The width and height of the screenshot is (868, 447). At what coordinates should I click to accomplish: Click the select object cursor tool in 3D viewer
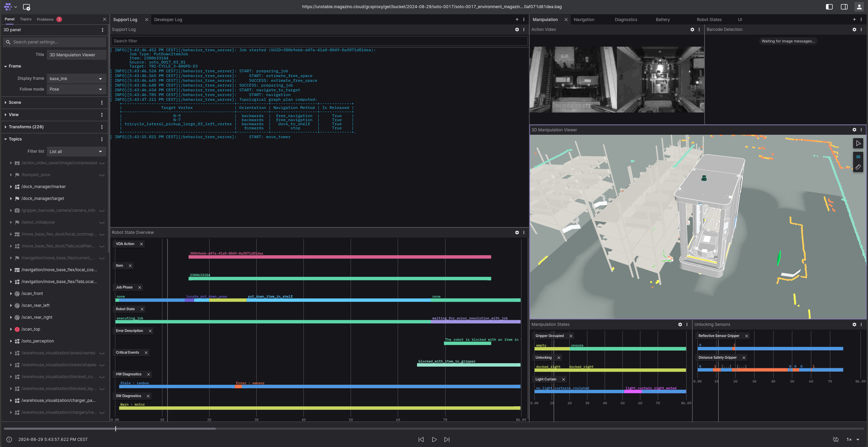tap(858, 143)
